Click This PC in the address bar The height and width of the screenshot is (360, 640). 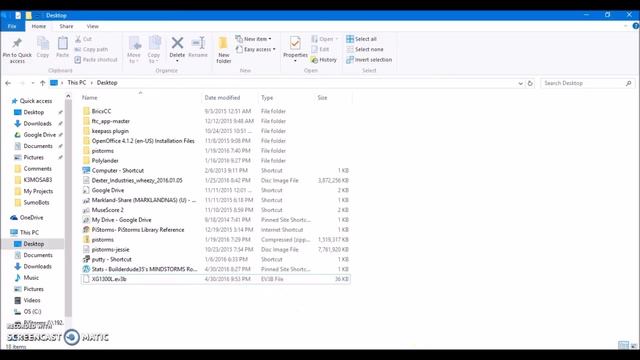(77, 82)
